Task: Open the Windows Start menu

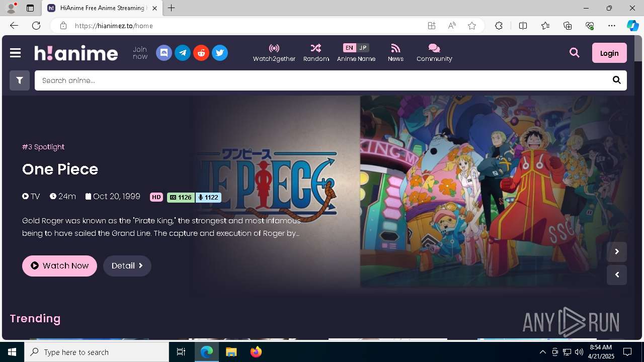Action: point(12,352)
